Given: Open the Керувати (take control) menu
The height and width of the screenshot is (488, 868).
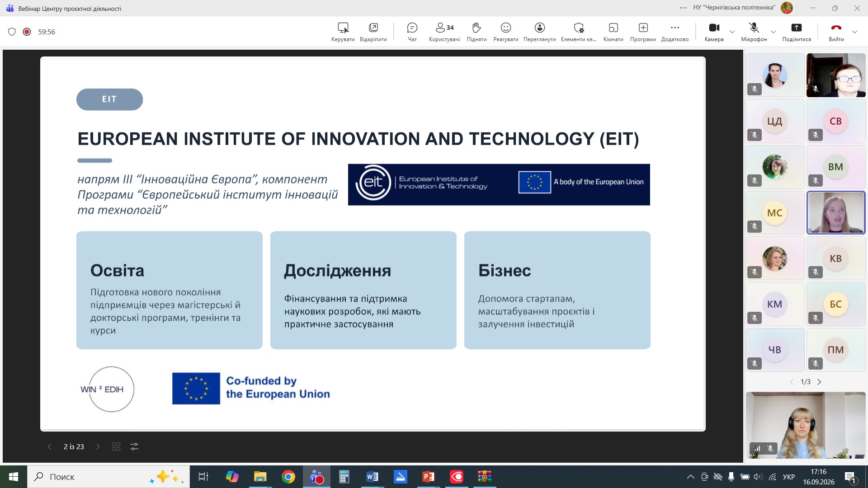Looking at the screenshot, I should pos(343,32).
